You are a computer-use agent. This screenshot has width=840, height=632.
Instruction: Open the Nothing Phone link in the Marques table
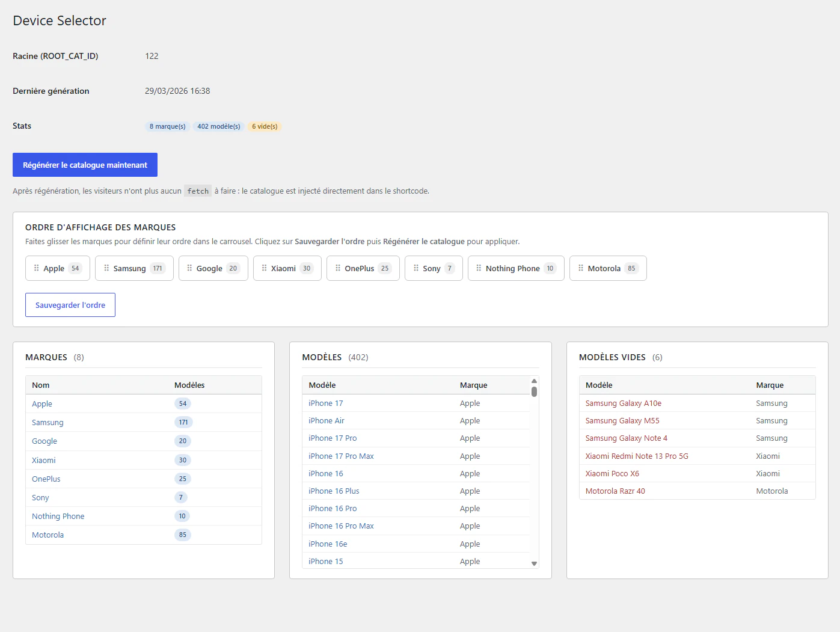click(x=58, y=517)
